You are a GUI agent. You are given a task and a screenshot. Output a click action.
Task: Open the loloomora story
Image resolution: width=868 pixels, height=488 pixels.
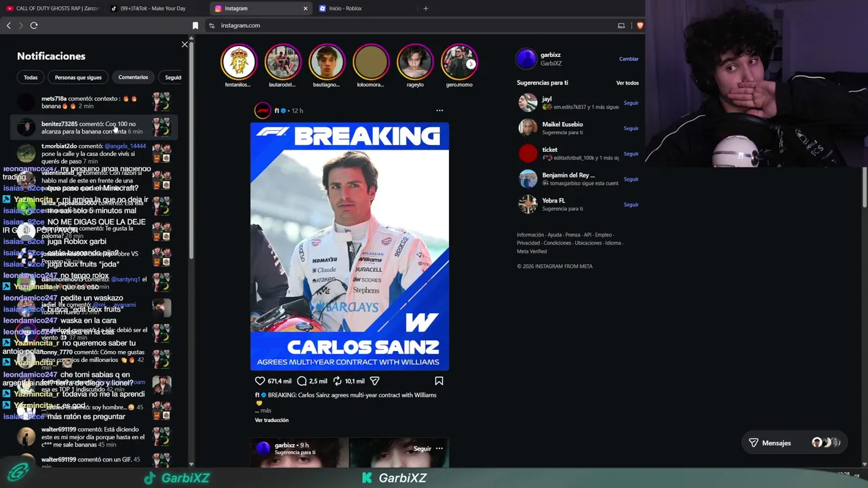click(x=370, y=62)
